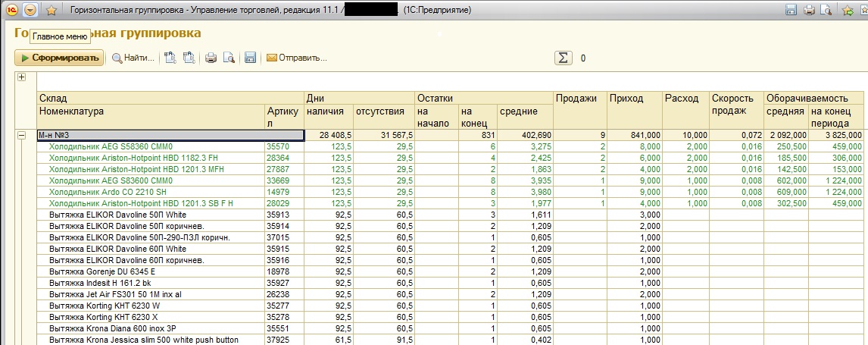The width and height of the screenshot is (868, 345).
Task: Expand the plus box above the table
Action: click(22, 77)
